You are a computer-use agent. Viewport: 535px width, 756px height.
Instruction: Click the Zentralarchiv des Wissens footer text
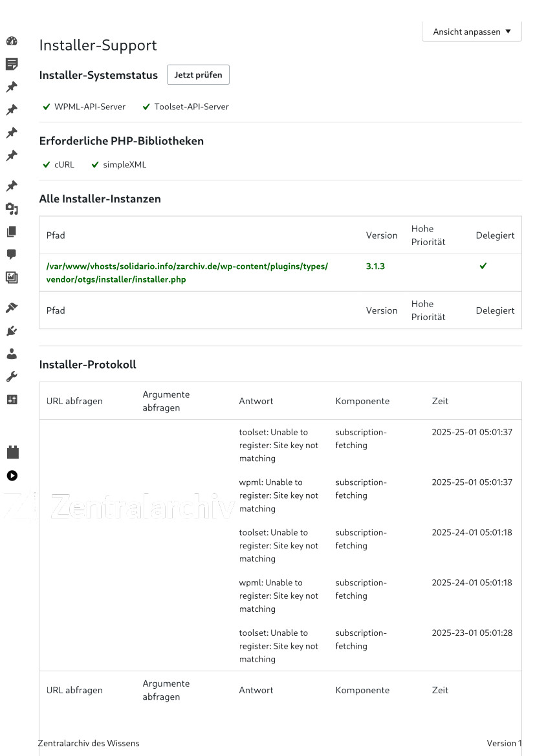click(x=89, y=743)
